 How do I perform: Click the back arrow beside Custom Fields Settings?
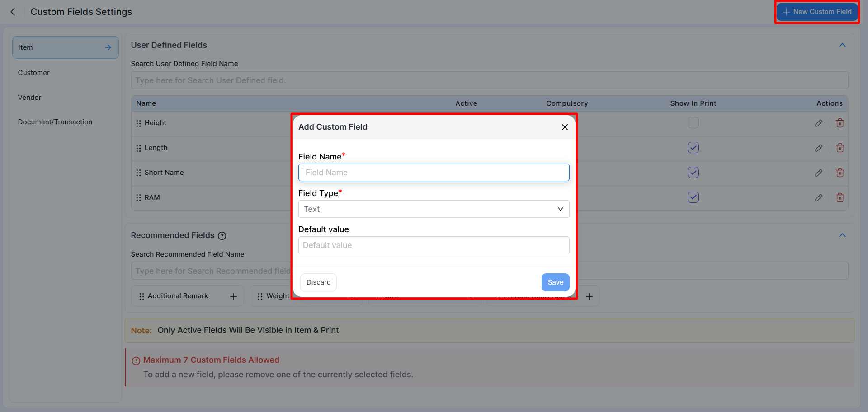coord(13,12)
